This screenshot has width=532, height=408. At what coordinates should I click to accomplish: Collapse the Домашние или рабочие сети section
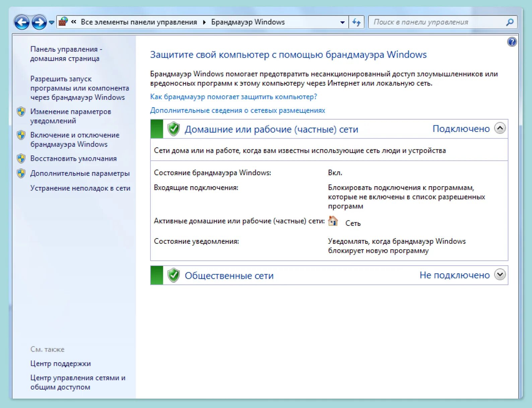pos(500,128)
